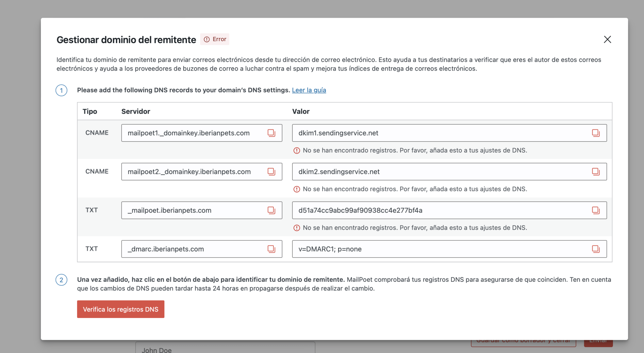Copy the mailpoet2._domainkey.iberianpets.com host
This screenshot has width=644, height=353.
tap(271, 172)
